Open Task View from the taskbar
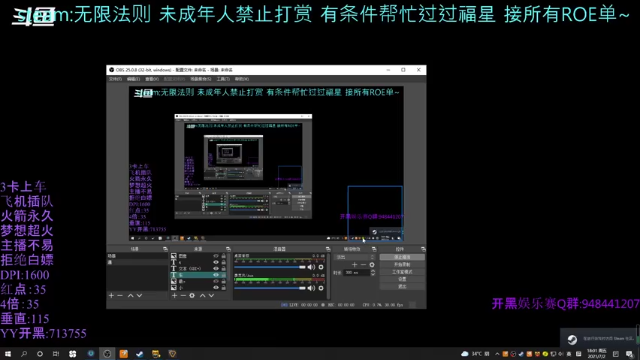640x360 pixels. [56, 353]
